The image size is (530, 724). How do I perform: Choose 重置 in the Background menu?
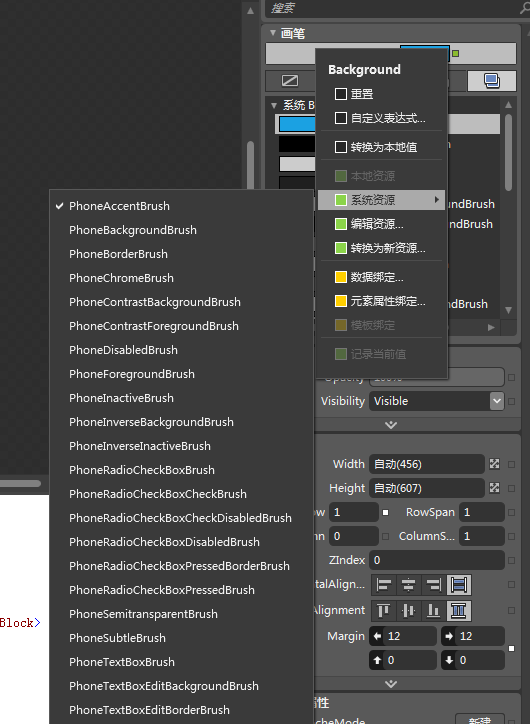coord(381,94)
